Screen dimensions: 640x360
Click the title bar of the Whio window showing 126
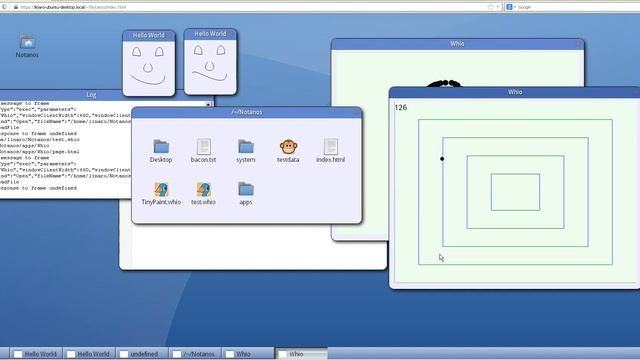tap(515, 92)
